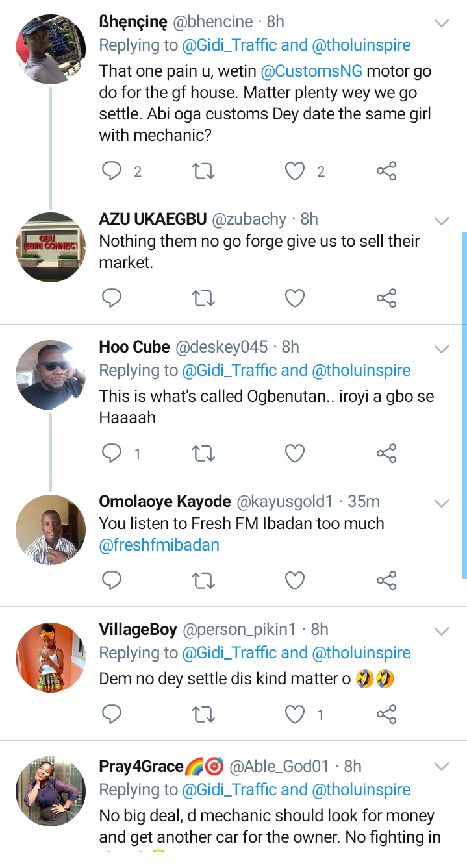The width and height of the screenshot is (467, 868).
Task: Retweet Bhencine's tweet about CustomsNG
Action: coord(204,171)
